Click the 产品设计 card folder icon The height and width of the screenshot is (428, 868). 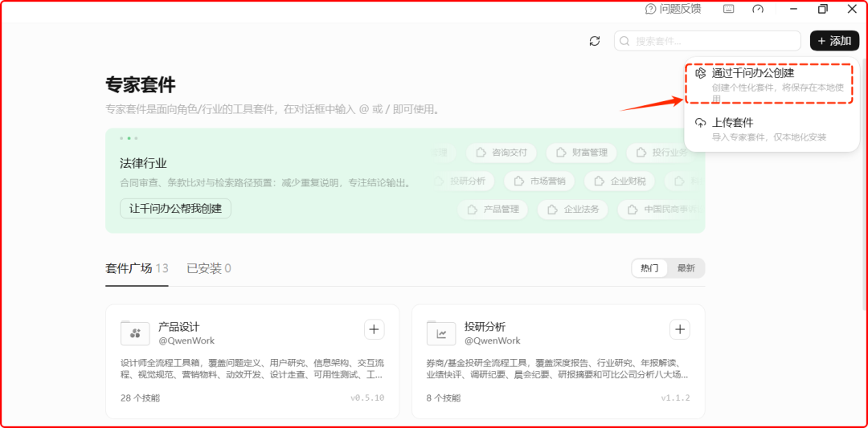[x=135, y=333]
